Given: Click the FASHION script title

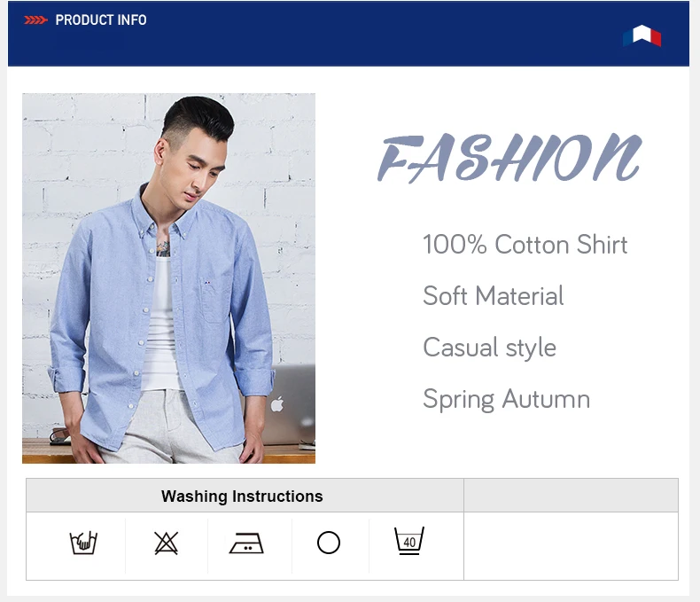Looking at the screenshot, I should 509,158.
